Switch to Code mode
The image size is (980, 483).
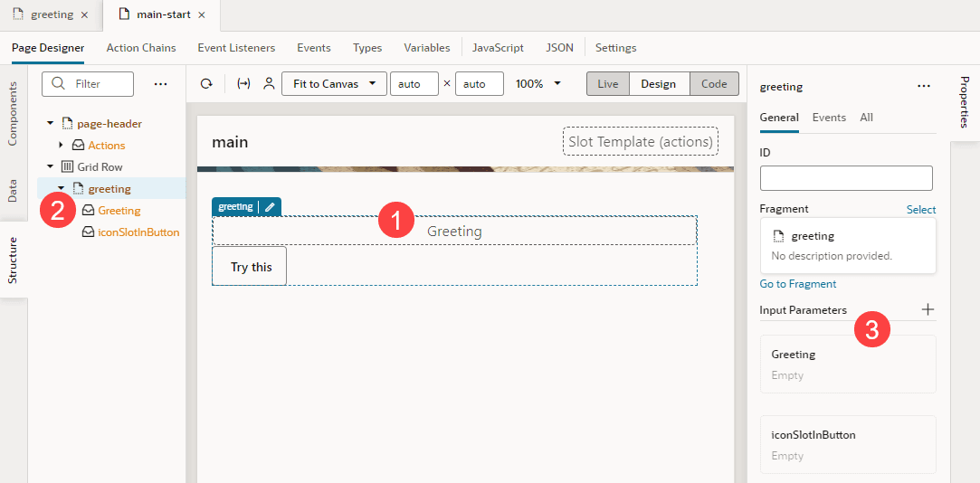(x=714, y=84)
